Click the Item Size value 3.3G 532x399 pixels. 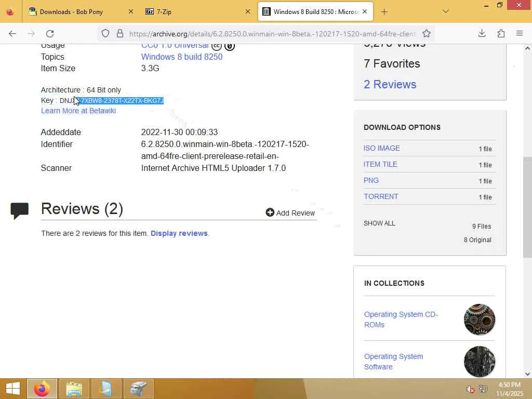(150, 68)
